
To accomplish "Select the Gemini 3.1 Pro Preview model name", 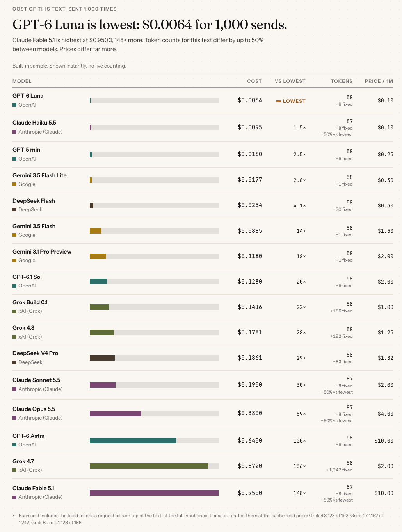I will (x=42, y=252).
